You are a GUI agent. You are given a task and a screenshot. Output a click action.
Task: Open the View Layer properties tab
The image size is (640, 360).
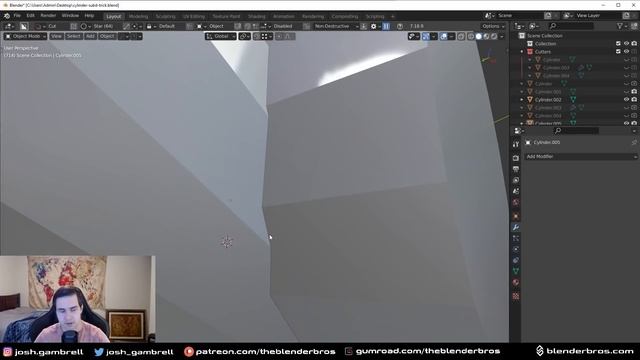coord(516,180)
